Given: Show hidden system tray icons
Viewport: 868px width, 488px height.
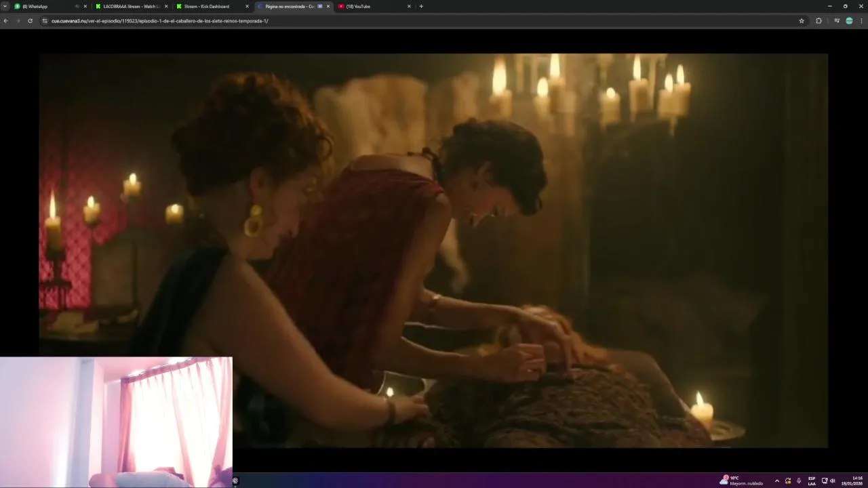Looking at the screenshot, I should [777, 481].
